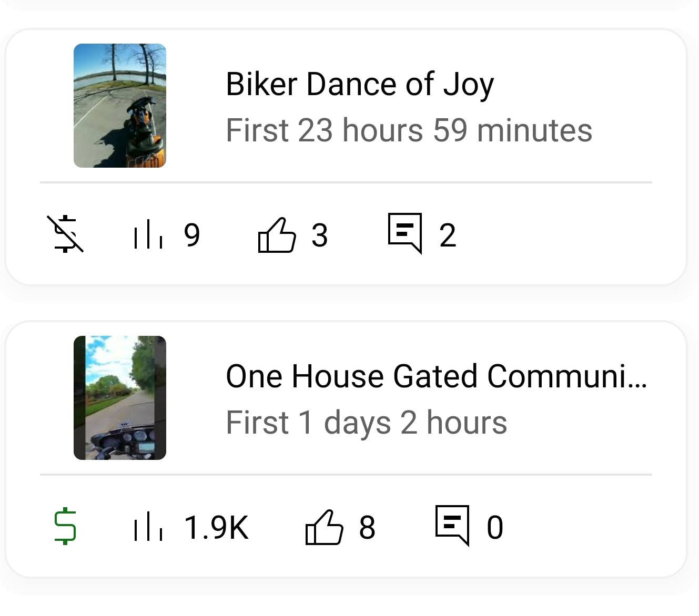Tap the view count of 9
The height and width of the screenshot is (616, 699).
point(192,235)
